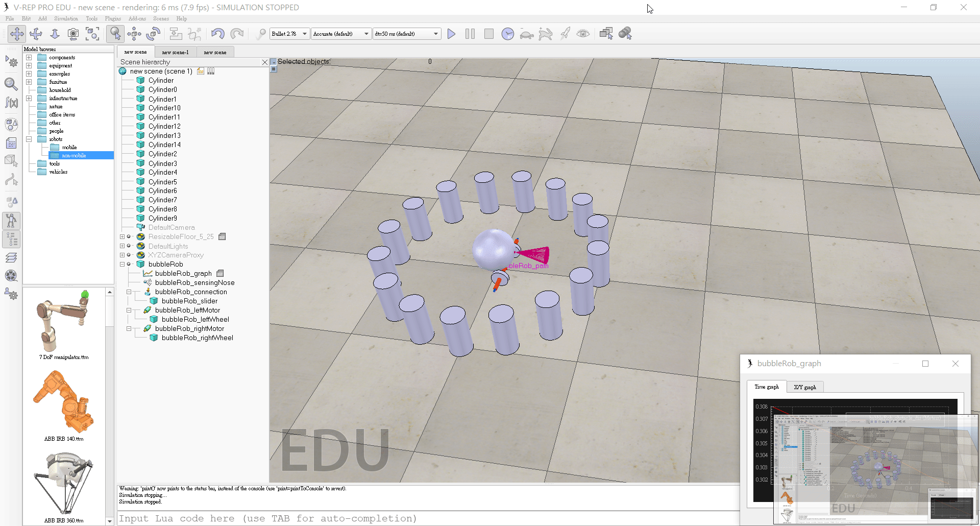This screenshot has width=980, height=526.
Task: Toggle model browser robot icon
Action: [11, 221]
